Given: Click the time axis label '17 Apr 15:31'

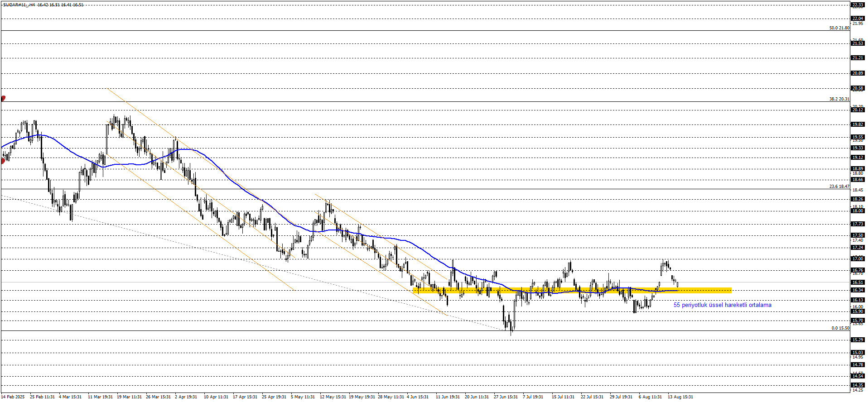Looking at the screenshot, I should tap(245, 397).
